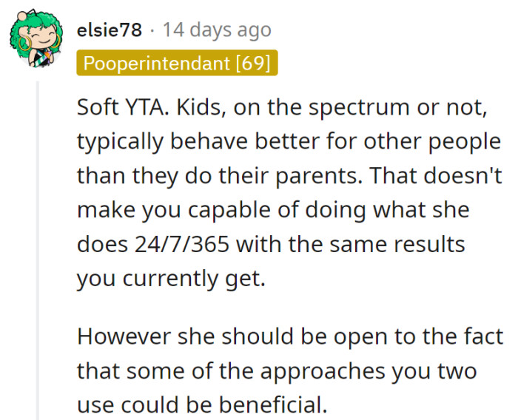Click the Pooperintendant flair badge

pos(176,63)
